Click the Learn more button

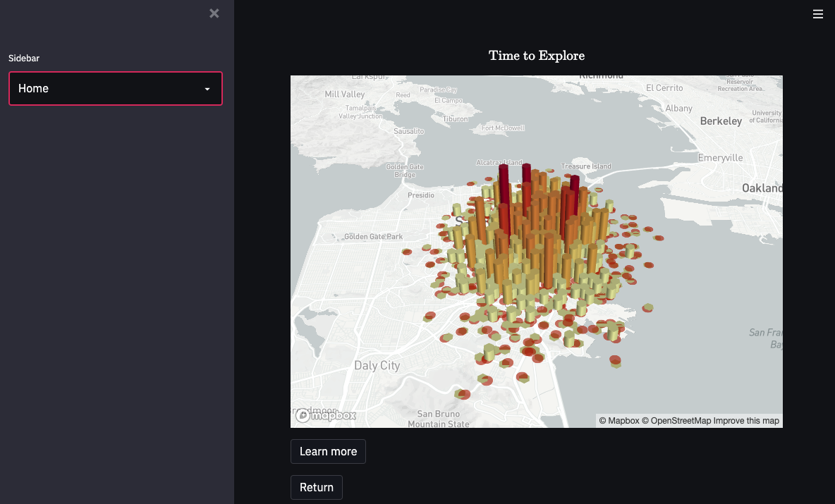coord(328,451)
